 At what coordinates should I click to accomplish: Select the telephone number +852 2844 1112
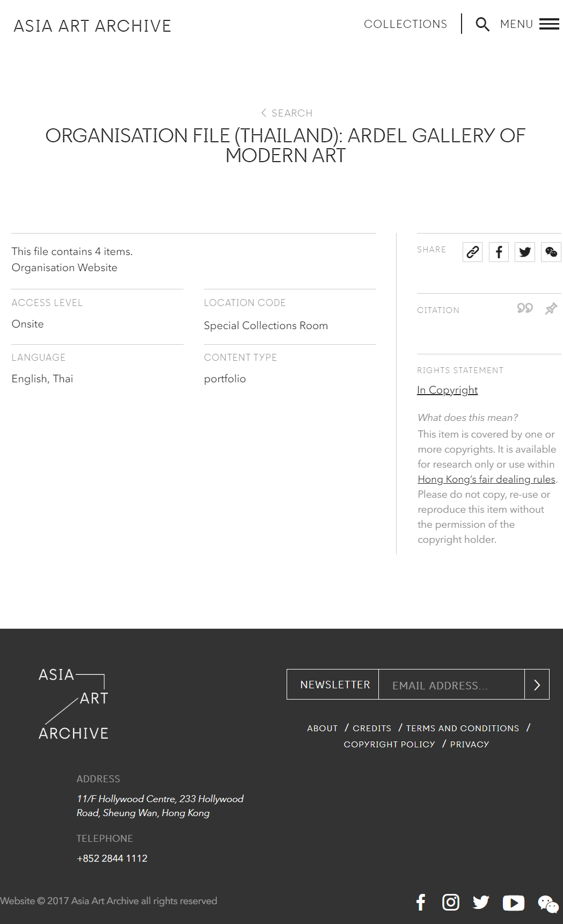click(x=112, y=858)
